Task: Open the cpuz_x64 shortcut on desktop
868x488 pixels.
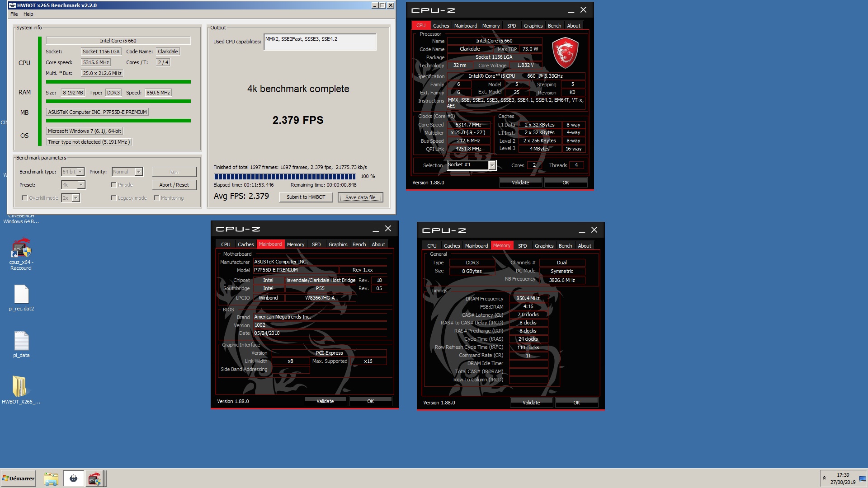Action: click(x=21, y=254)
